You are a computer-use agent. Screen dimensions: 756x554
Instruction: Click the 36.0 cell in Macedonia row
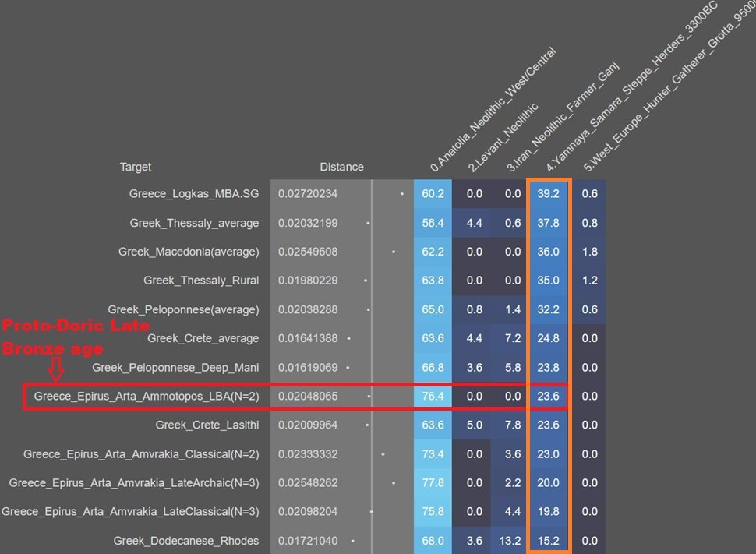click(548, 252)
